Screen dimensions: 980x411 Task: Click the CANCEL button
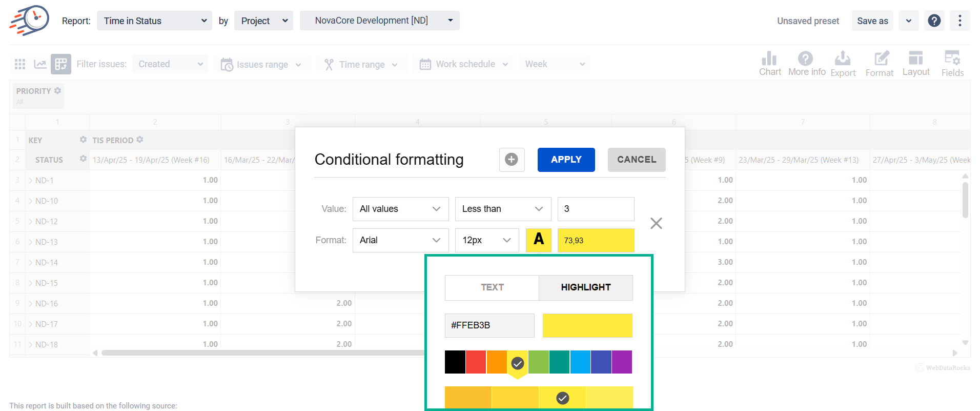click(636, 160)
